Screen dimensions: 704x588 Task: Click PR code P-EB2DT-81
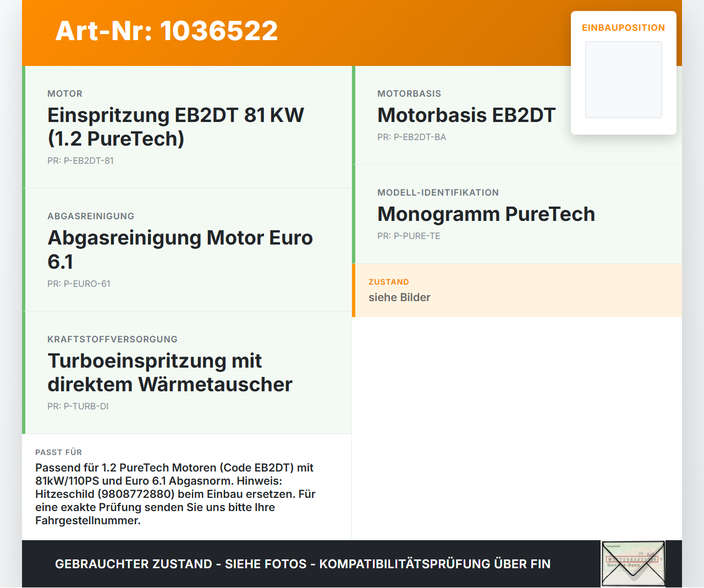click(80, 160)
